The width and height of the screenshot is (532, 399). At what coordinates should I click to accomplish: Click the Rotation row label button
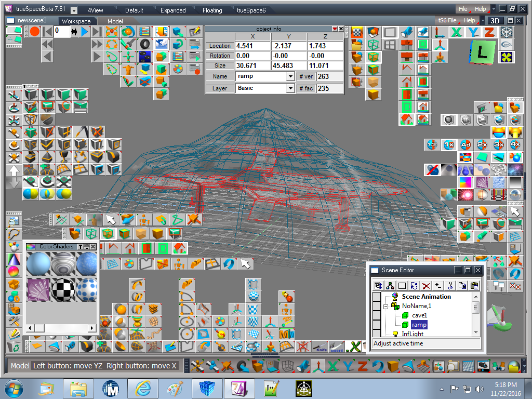pos(220,56)
